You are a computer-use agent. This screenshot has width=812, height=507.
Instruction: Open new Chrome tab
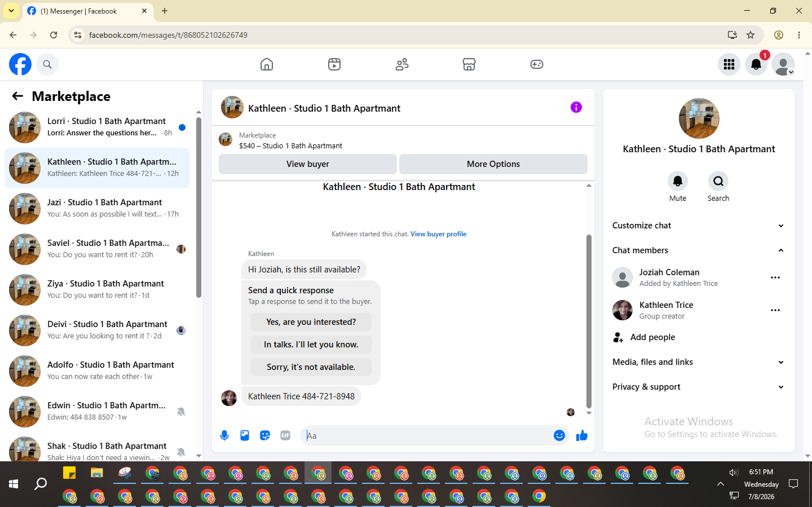165,11
